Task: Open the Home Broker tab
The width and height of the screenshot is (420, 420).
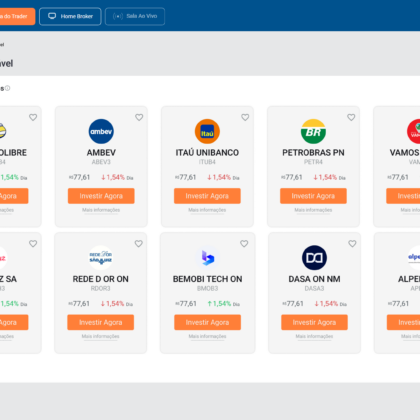Action: click(70, 16)
